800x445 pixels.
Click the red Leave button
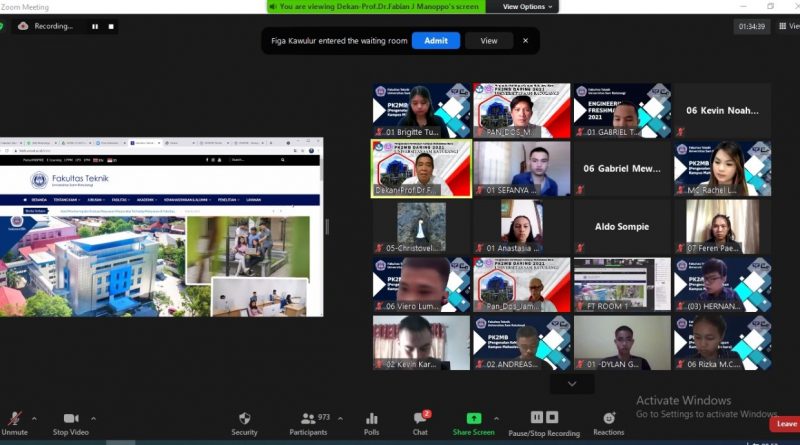(x=785, y=424)
